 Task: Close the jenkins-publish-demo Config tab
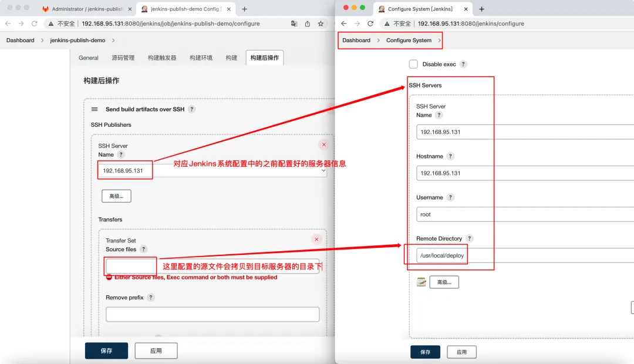229,9
